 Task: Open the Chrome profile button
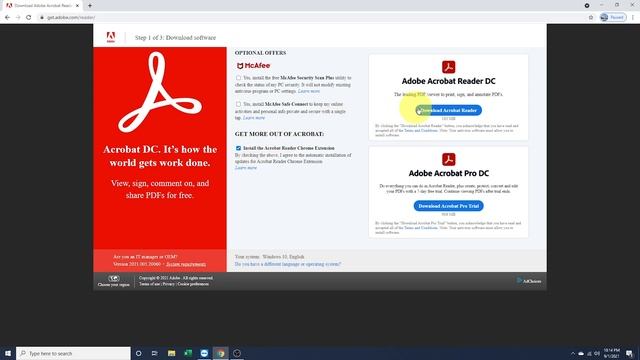613,17
